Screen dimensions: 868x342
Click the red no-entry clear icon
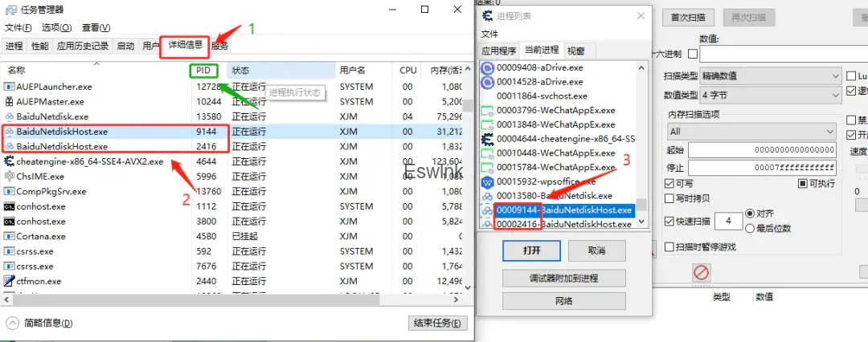702,272
